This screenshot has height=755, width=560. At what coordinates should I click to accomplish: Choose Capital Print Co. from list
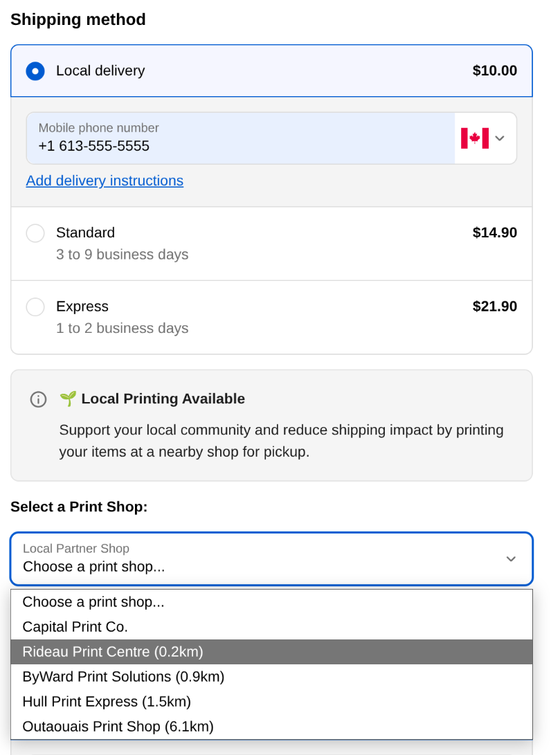75,627
